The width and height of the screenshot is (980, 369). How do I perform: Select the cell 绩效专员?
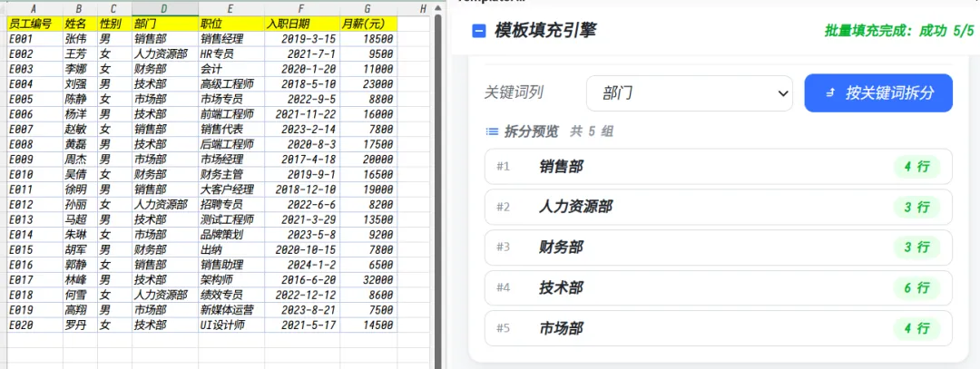pos(231,295)
